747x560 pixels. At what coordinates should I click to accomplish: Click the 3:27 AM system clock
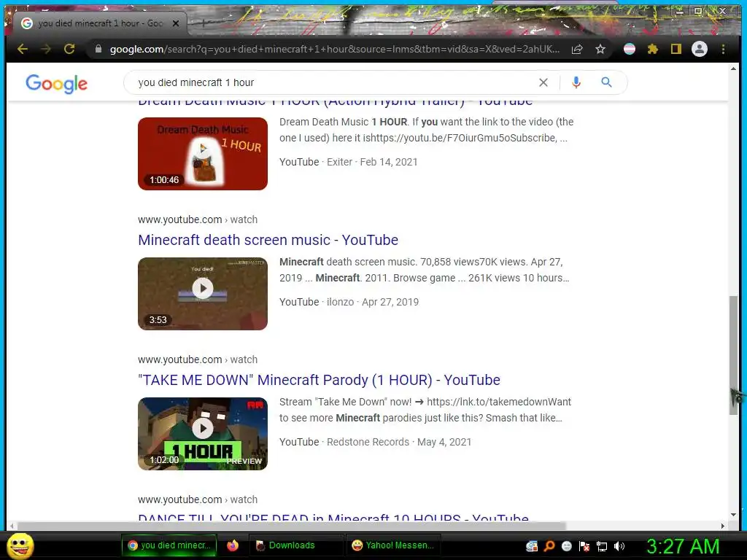pos(683,545)
